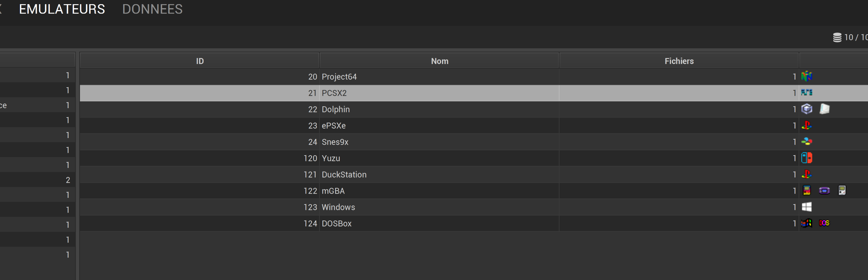Viewport: 868px width, 280px height.
Task: Click the database count icon
Action: 837,37
